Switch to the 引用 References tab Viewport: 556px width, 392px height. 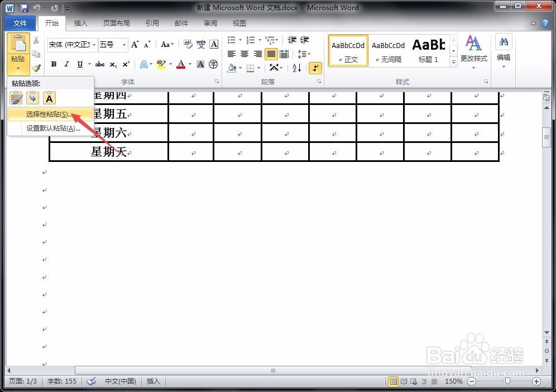click(152, 23)
